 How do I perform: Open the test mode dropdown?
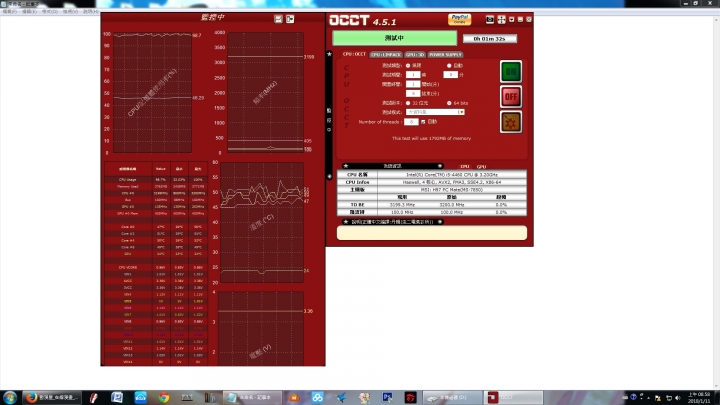click(435, 112)
